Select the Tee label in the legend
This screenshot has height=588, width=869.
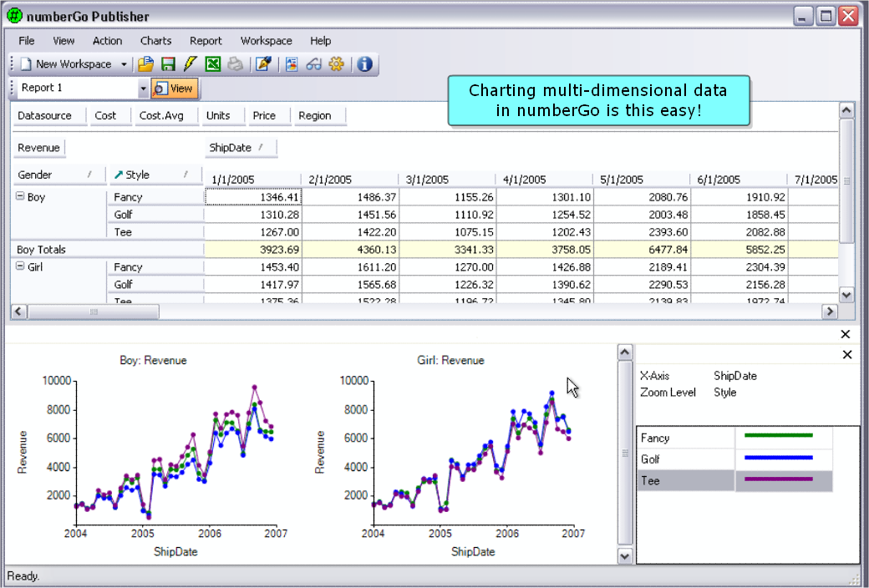coord(650,481)
